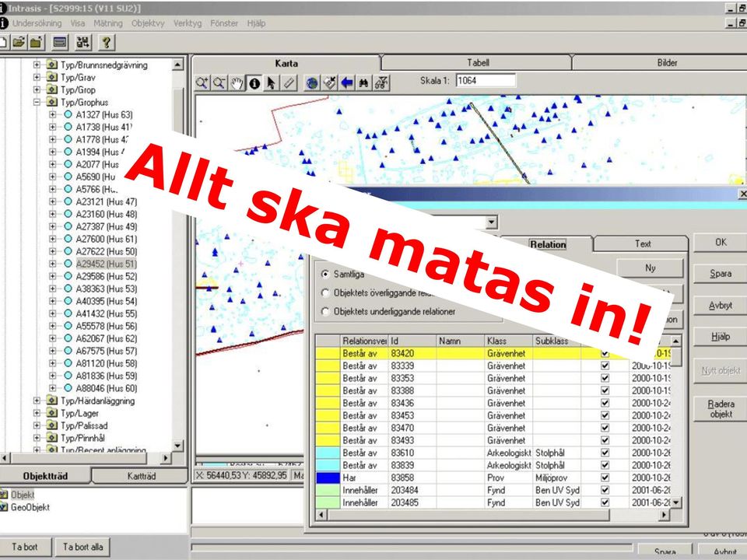This screenshot has width=747, height=560.
Task: Expand the Typ/Grav tree node
Action: [x=37, y=77]
